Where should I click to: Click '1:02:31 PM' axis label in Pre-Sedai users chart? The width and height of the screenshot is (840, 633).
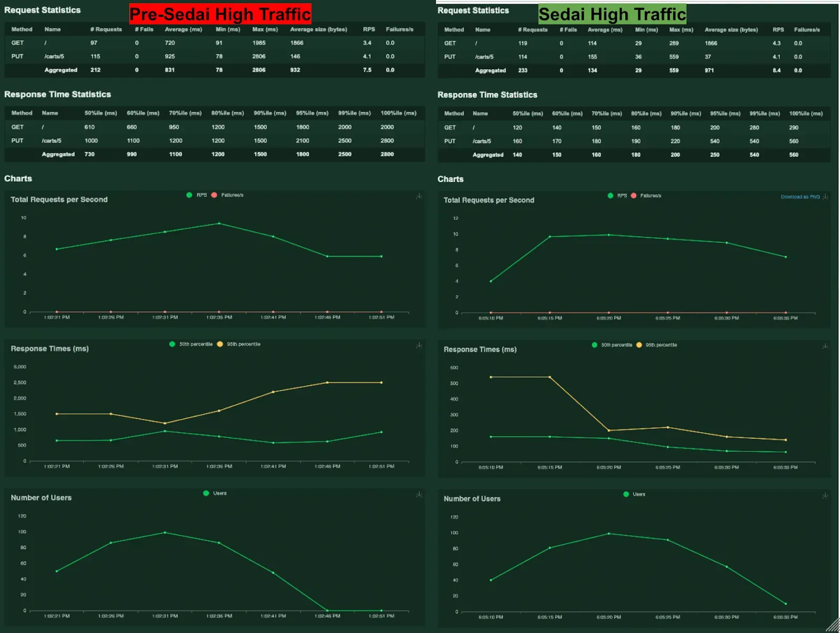(x=165, y=616)
